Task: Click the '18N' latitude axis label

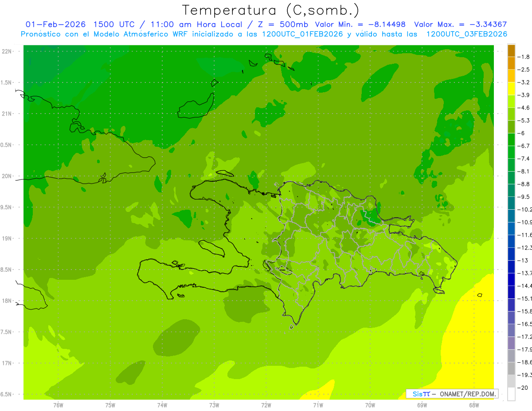Action: 7,301
